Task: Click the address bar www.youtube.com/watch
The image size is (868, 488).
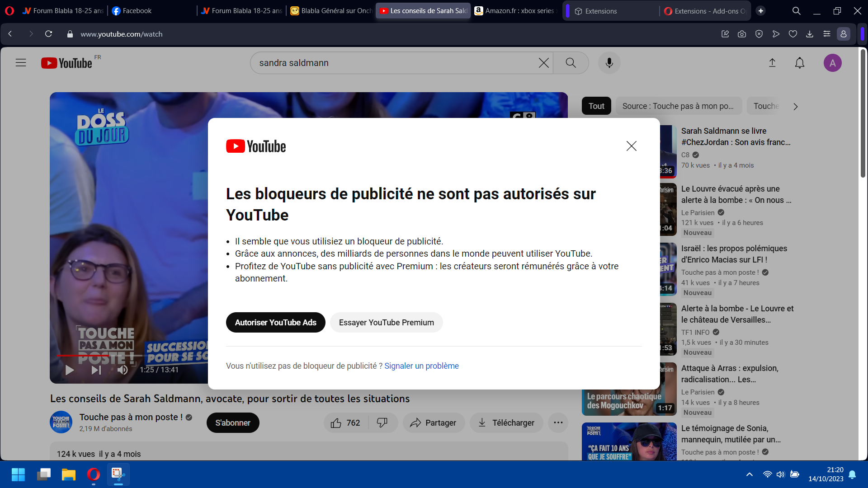Action: 122,34
